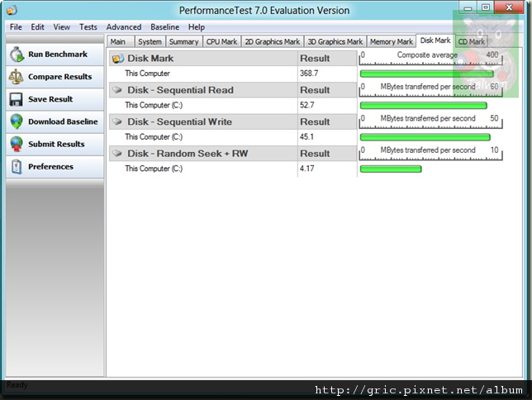Click the Disk Mark header icon
532x400 pixels.
[x=118, y=59]
